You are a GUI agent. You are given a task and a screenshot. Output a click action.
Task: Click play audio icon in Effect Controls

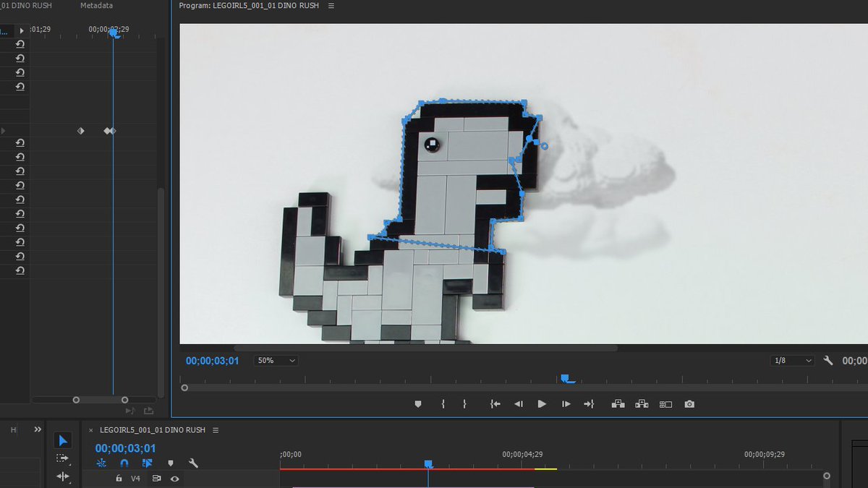pyautogui.click(x=130, y=411)
